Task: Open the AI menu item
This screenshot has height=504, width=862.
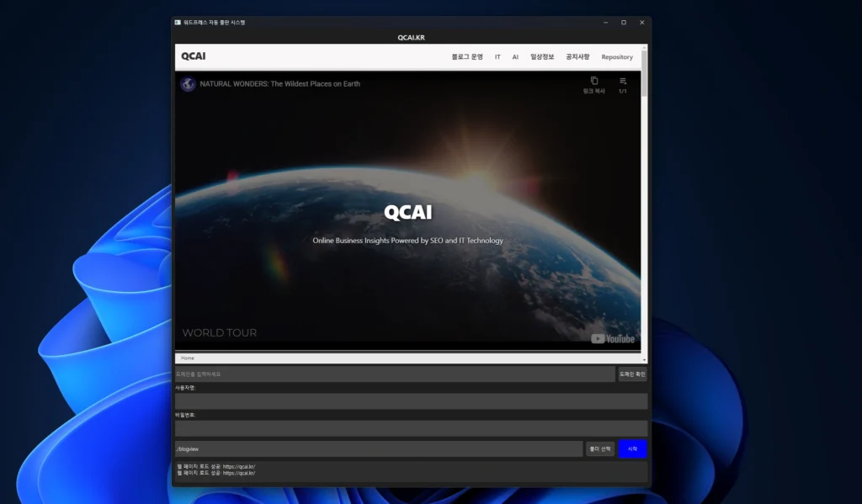Action: 515,57
